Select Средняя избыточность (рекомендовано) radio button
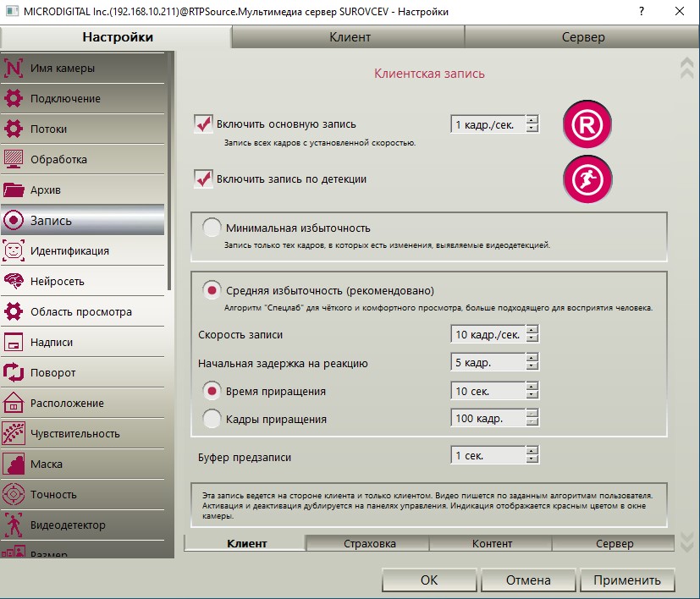 coord(211,290)
